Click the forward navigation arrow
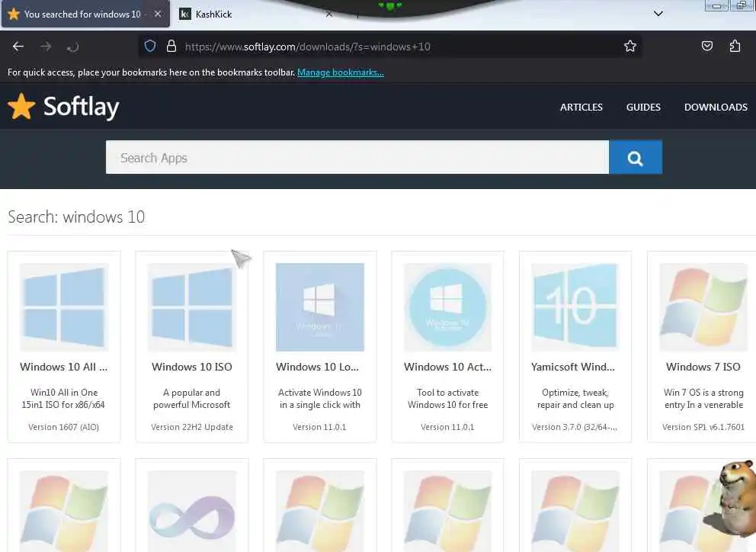The width and height of the screenshot is (756, 552). point(46,47)
